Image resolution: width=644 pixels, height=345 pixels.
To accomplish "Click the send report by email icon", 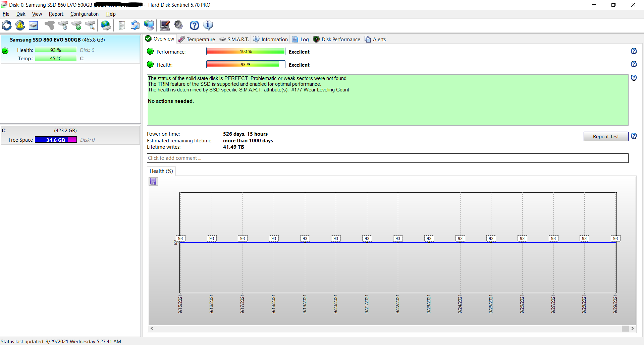I will point(135,25).
